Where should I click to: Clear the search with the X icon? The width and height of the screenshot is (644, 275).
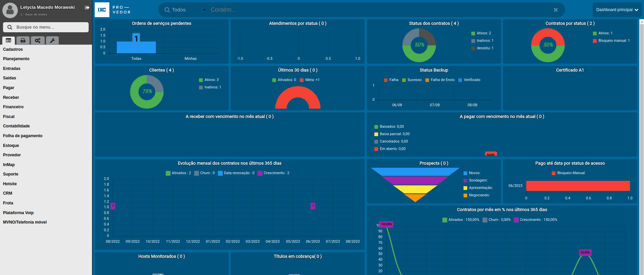(556, 10)
